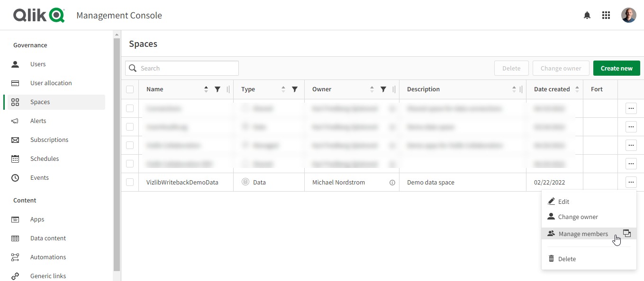644x281 pixels.
Task: Sort by the Description column arrows
Action: click(x=514, y=89)
